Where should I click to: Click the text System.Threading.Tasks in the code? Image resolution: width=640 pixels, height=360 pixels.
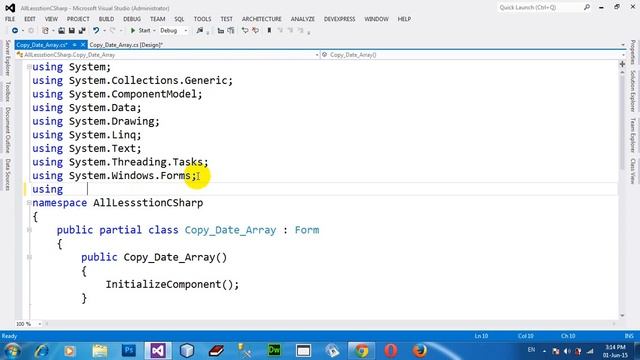(136, 162)
